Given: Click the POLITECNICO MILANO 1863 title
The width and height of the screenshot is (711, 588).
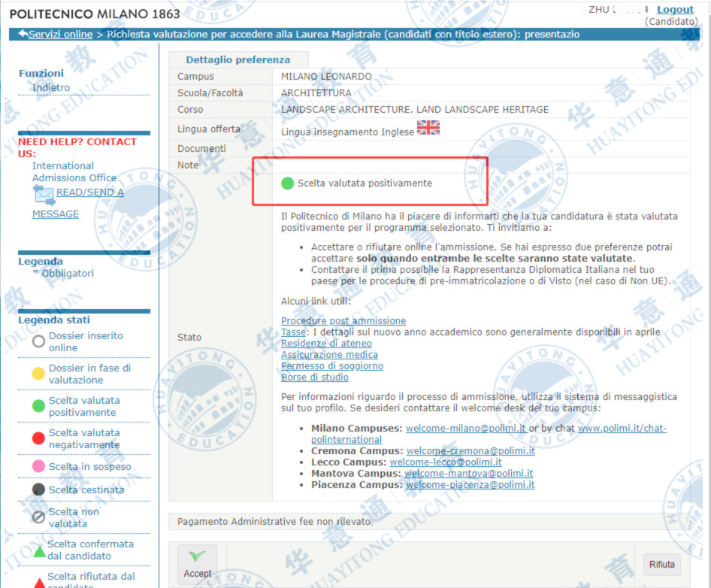Looking at the screenshot, I should (95, 14).
